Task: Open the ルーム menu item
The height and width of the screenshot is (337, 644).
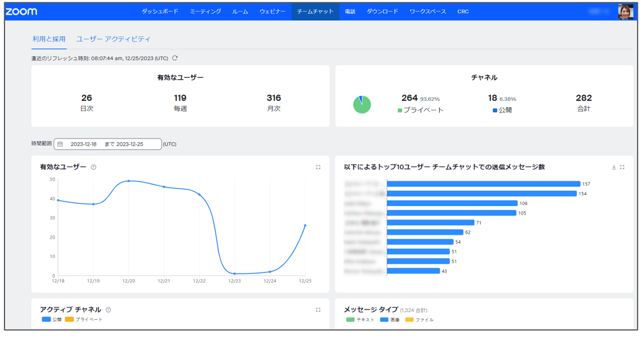Action: [x=240, y=11]
